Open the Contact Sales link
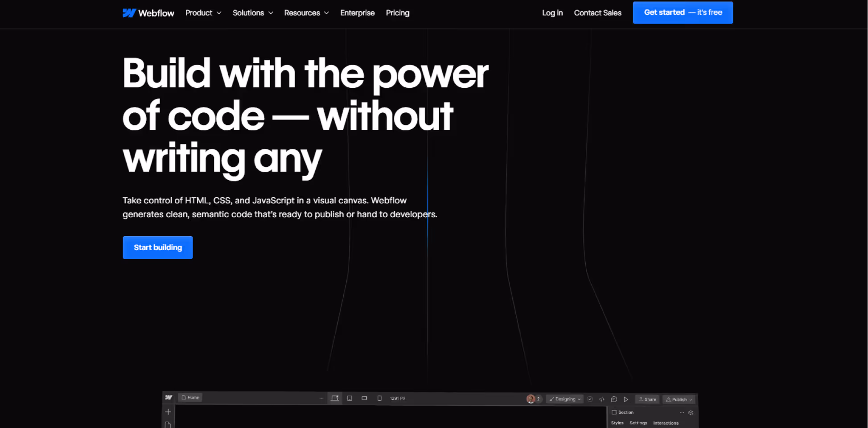Screen dimensions: 868x428 click(x=597, y=13)
